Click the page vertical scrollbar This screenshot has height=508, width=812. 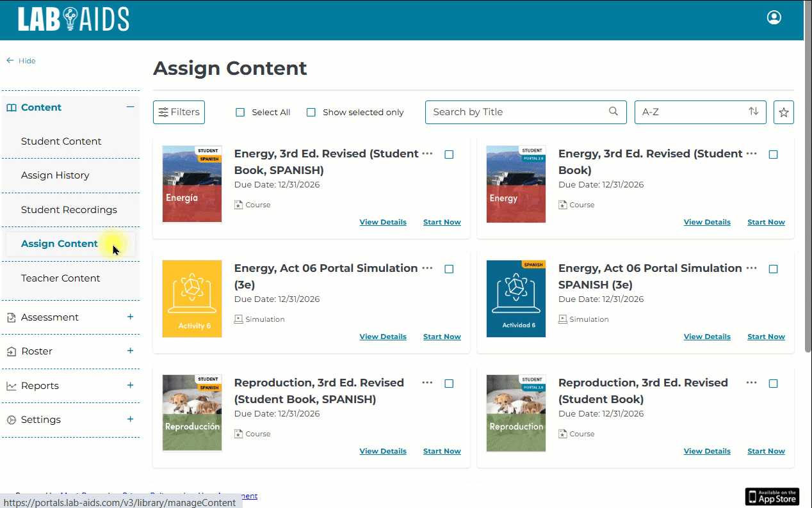(808, 176)
